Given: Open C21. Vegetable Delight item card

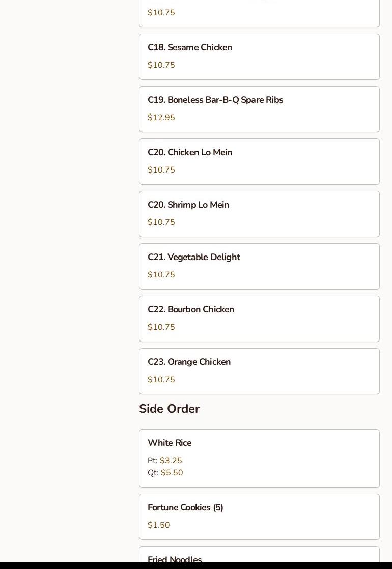Looking at the screenshot, I should click(259, 266).
